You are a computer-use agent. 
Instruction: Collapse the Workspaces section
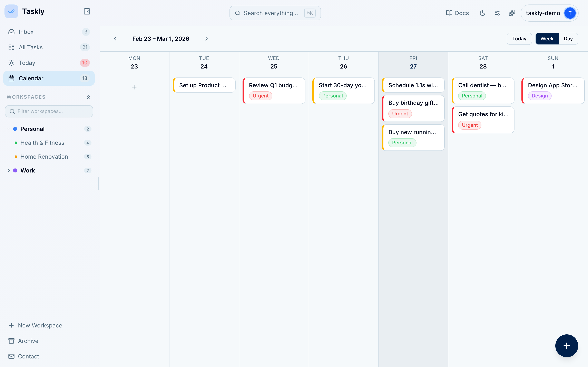pyautogui.click(x=88, y=97)
